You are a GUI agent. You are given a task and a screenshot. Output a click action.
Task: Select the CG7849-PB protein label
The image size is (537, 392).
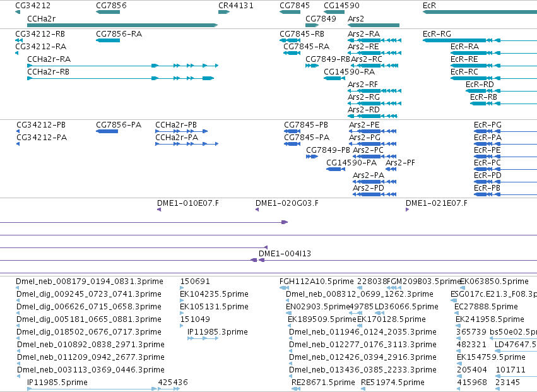[x=328, y=150]
